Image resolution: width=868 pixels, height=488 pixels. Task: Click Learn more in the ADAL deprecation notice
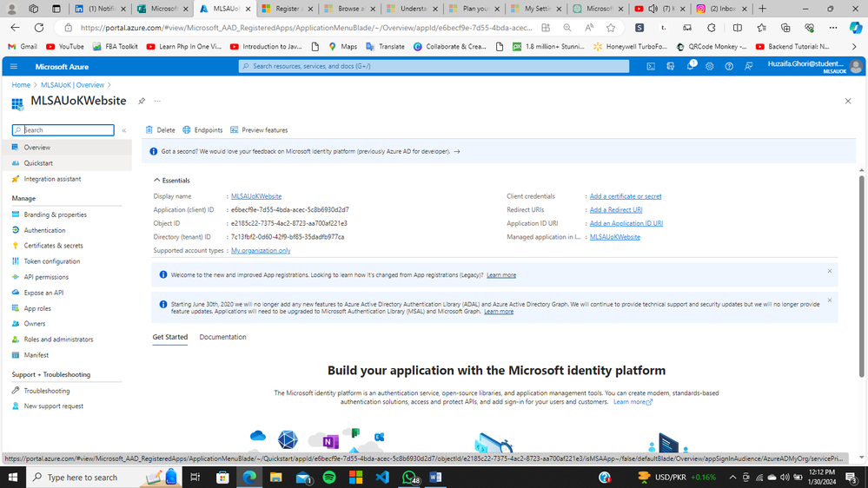[x=499, y=312]
